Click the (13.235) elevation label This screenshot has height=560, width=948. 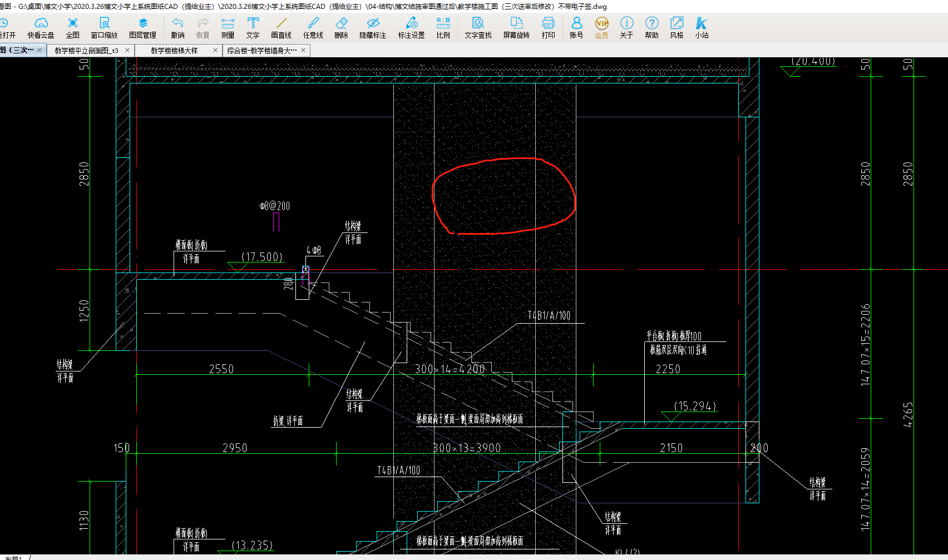coord(252,546)
